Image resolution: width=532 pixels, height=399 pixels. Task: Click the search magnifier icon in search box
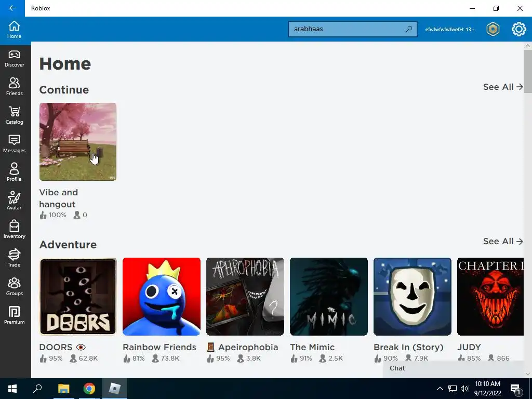(x=409, y=29)
